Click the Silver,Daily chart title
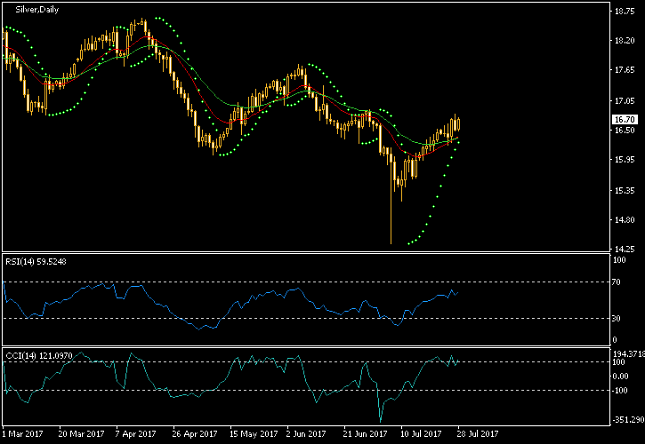645x444 pixels. [37, 10]
